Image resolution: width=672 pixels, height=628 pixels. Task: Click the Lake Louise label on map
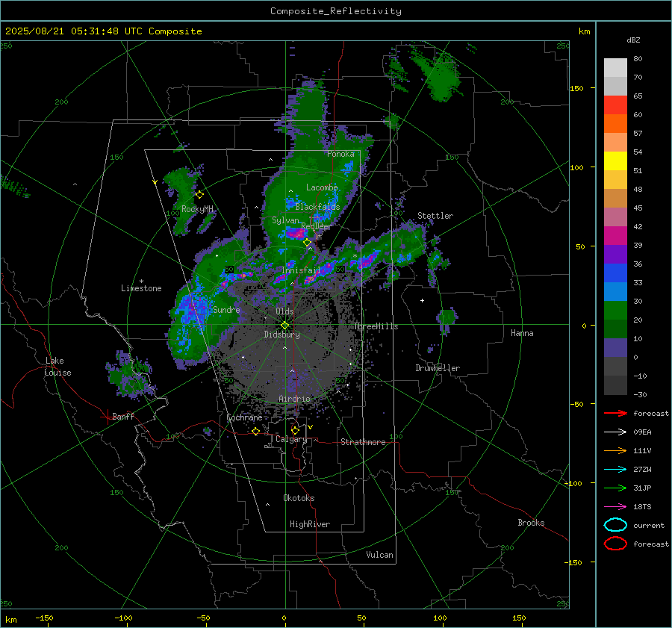57,367
